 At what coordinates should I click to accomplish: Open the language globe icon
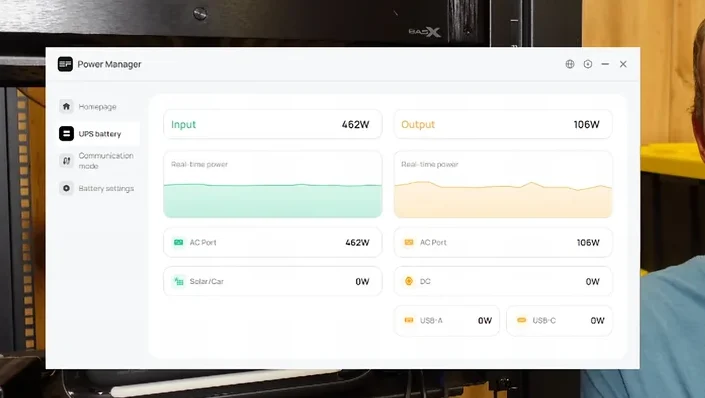tap(570, 64)
